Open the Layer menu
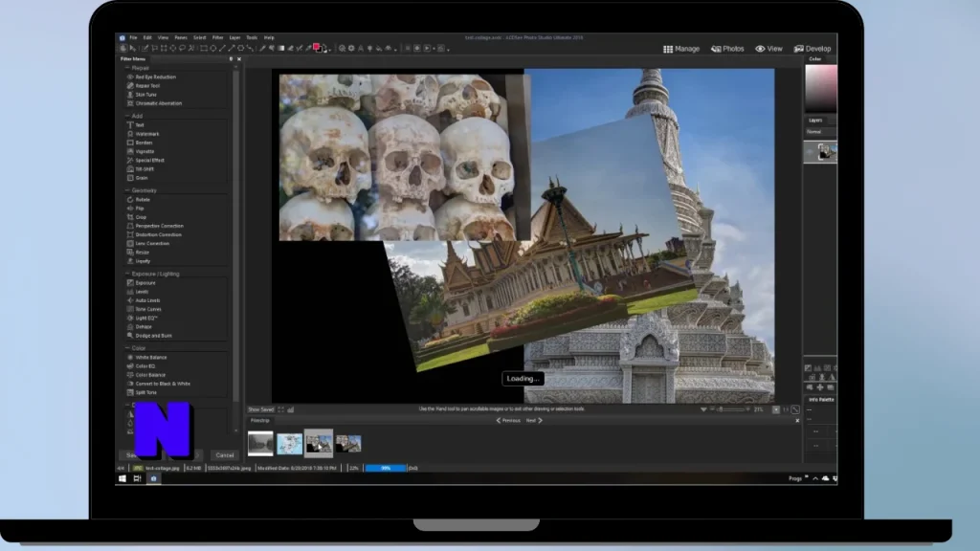 pos(234,37)
